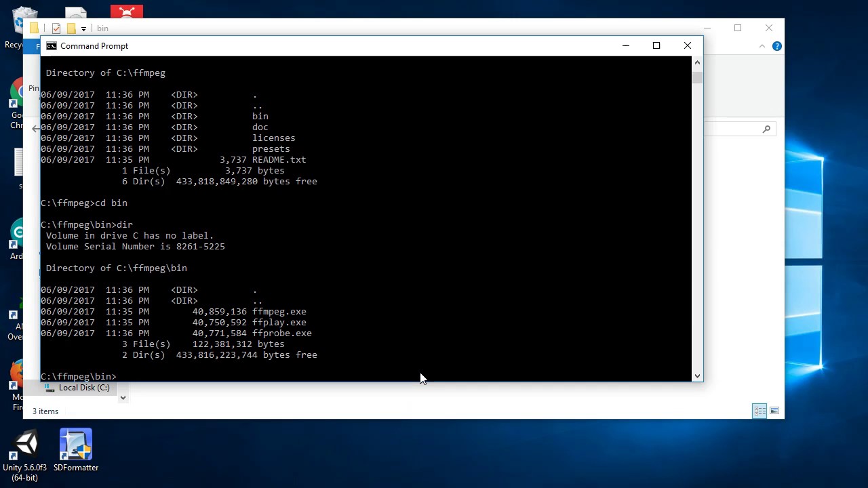Click Command Prompt scrollbar down arrow

pos(697,376)
